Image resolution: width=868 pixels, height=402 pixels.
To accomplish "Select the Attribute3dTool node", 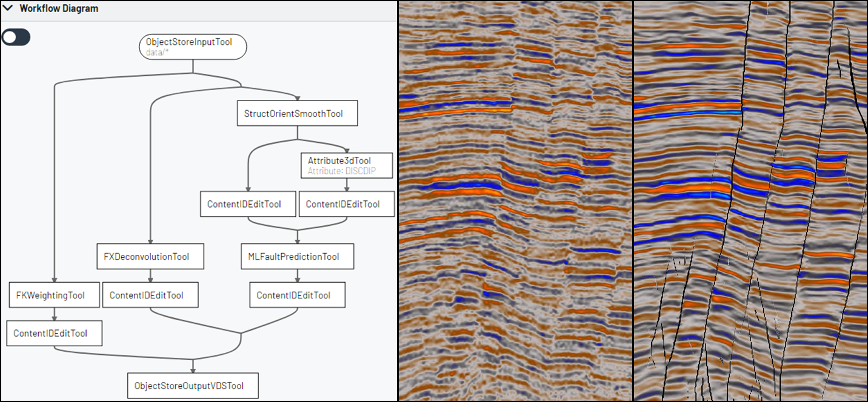I will tap(347, 165).
